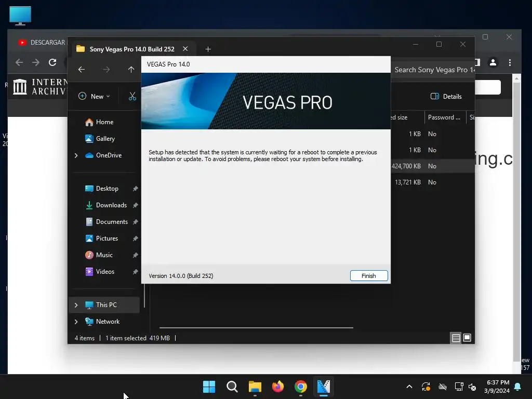Screen dimensions: 532x399
Task: Expand the This PC tree node
Action: (x=76, y=305)
